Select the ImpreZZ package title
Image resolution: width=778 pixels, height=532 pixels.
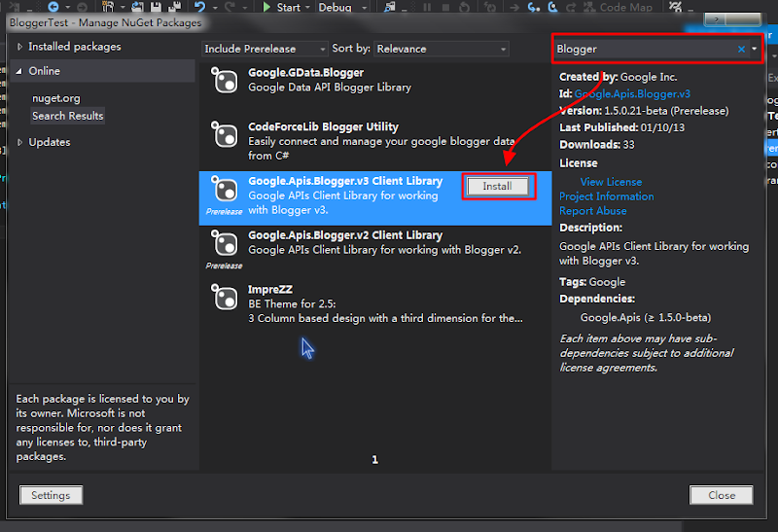tap(270, 289)
